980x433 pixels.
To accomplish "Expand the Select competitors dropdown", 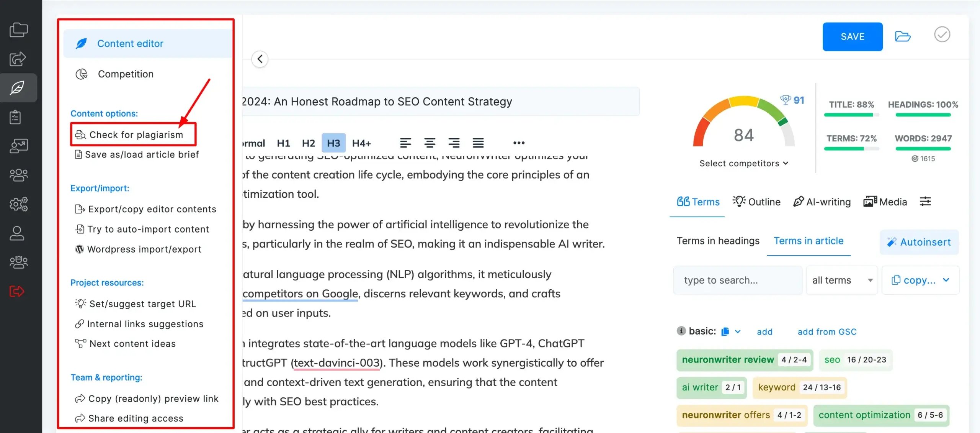I will click(744, 163).
